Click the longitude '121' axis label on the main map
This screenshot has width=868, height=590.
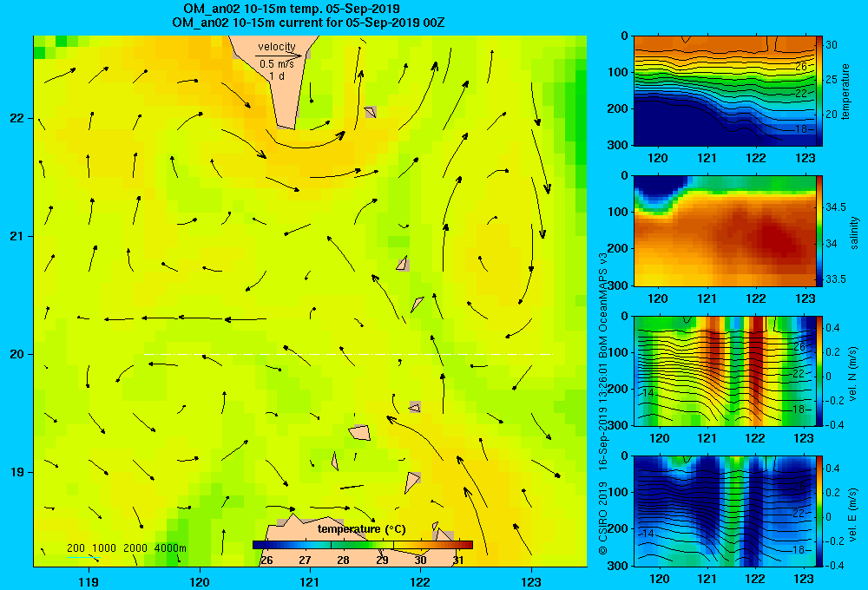pos(310,581)
